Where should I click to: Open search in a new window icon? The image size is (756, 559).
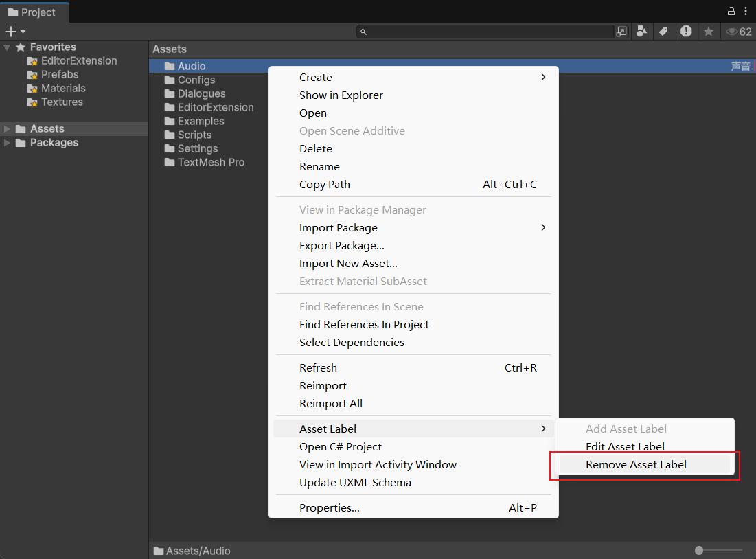click(621, 32)
